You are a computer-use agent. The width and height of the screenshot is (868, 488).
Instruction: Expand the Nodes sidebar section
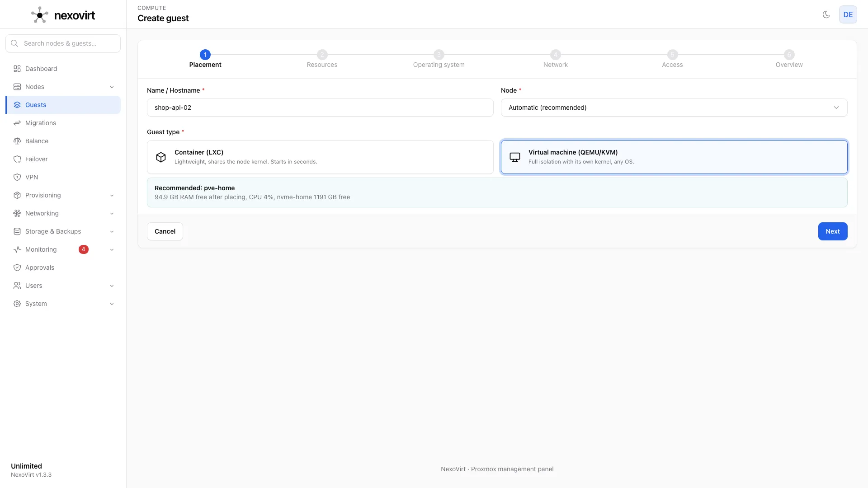(112, 87)
